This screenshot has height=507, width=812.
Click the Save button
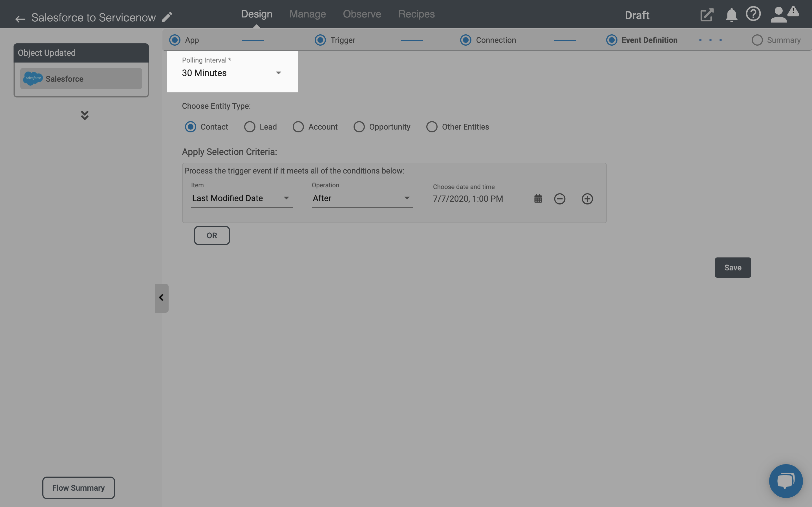[x=733, y=268]
